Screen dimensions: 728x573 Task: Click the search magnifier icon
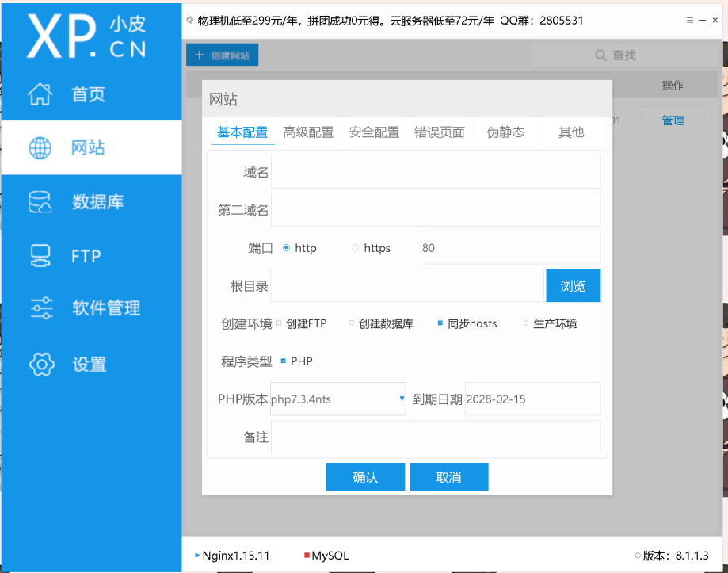pos(600,55)
